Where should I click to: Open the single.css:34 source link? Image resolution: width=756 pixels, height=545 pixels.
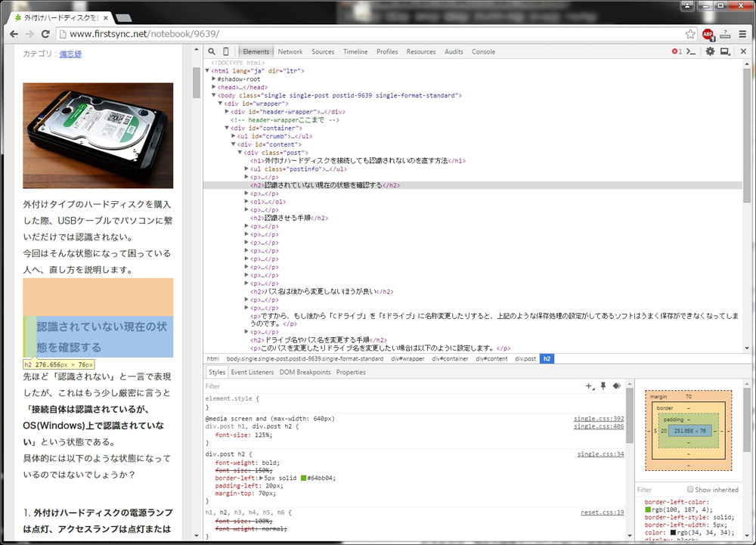[x=601, y=454]
